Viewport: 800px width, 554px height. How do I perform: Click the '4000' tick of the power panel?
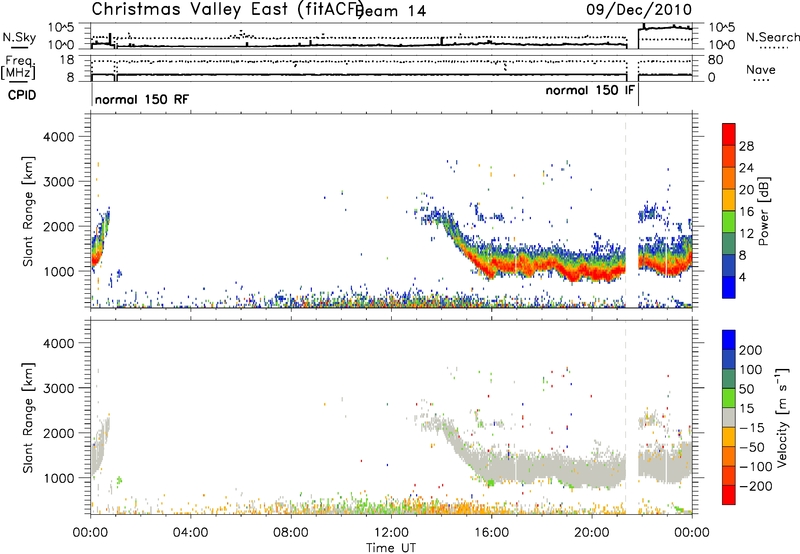click(59, 137)
